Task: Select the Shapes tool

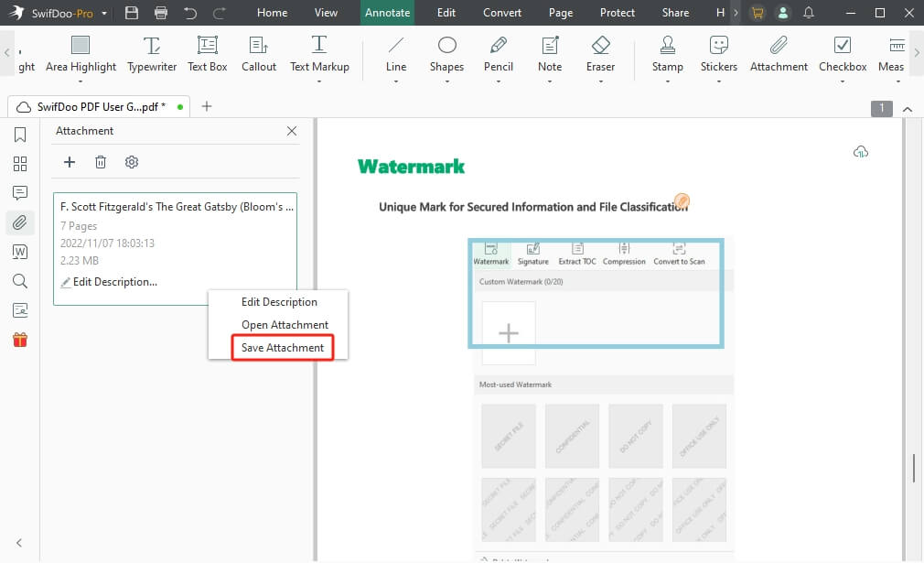Action: (x=446, y=54)
